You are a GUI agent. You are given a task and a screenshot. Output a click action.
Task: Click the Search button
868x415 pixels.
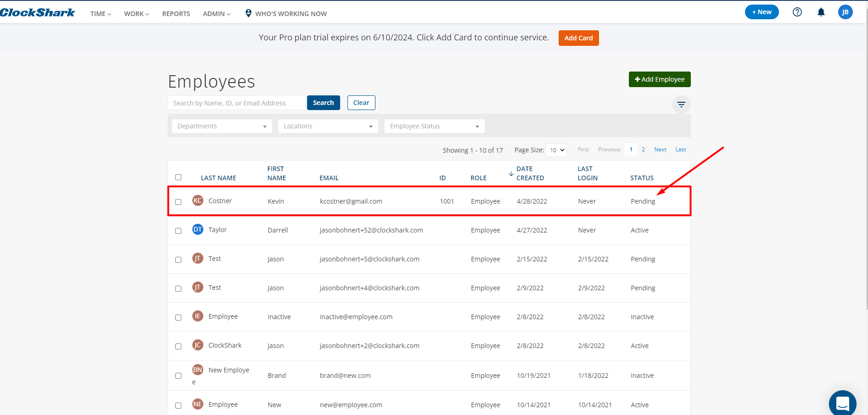[x=324, y=103]
